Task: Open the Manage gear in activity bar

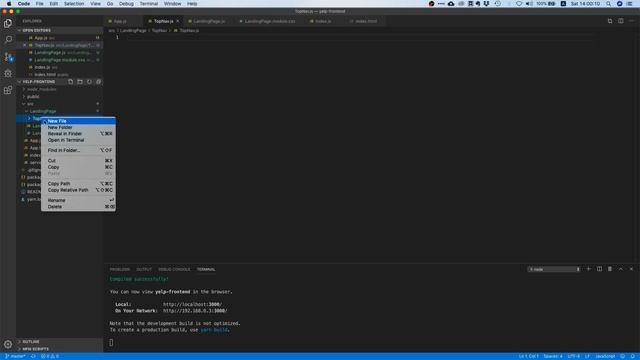Action: (8, 344)
